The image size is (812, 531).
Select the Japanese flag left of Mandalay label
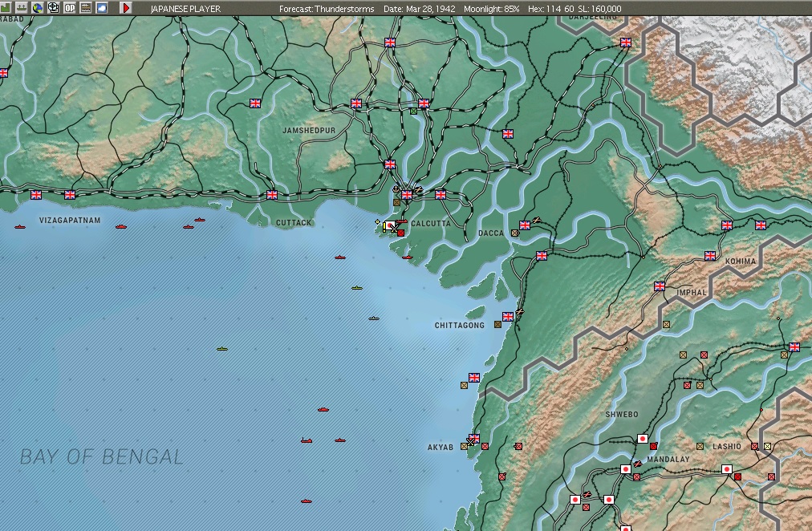click(x=626, y=469)
